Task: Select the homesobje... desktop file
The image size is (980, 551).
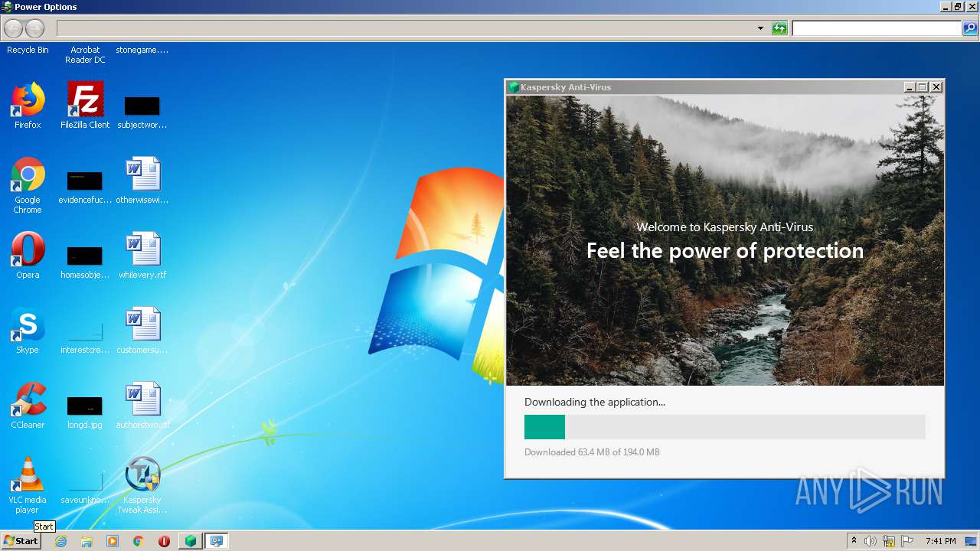Action: [x=85, y=262]
